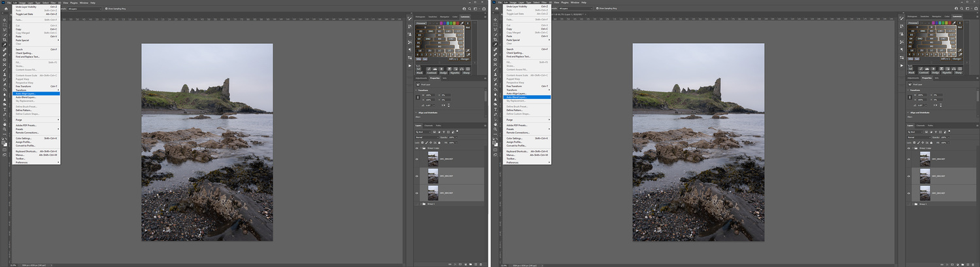Screen dimensions: 980x267
Task: Toggle eye of first layer inside Group 1 copy, right window
Action: tap(907, 159)
